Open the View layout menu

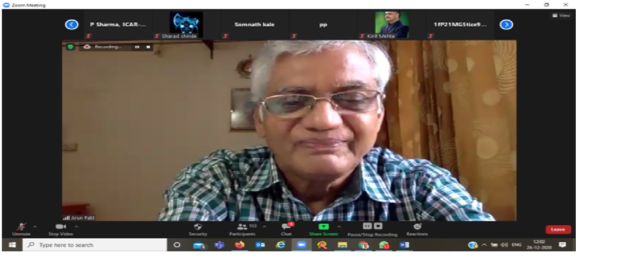pos(561,16)
